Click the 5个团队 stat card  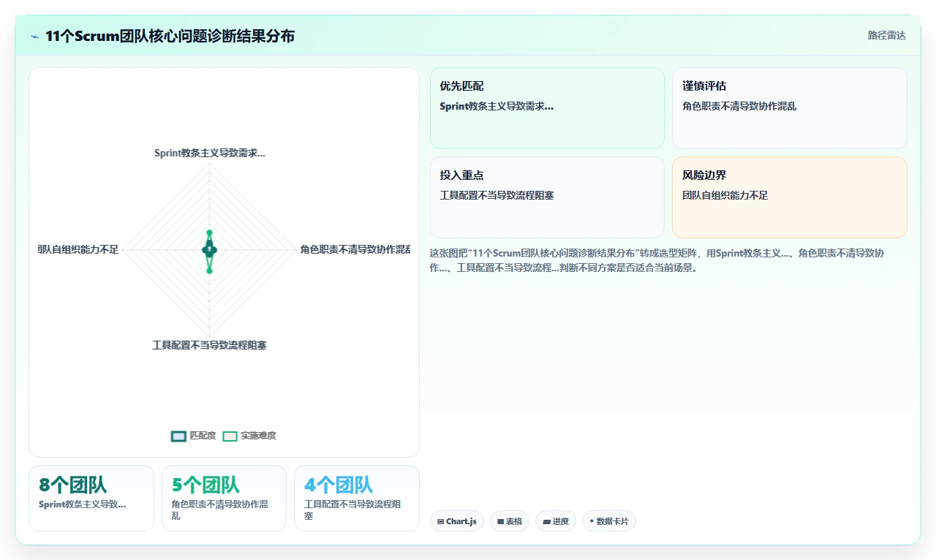pos(224,498)
